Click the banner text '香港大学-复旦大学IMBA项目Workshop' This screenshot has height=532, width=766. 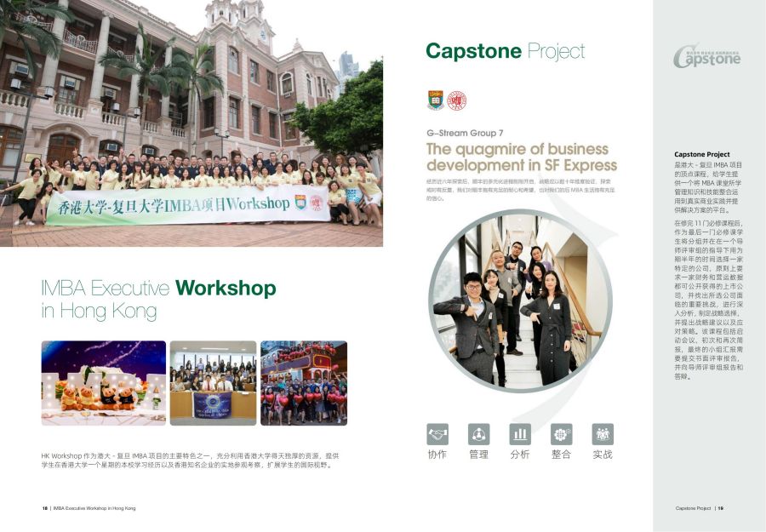[x=174, y=206]
